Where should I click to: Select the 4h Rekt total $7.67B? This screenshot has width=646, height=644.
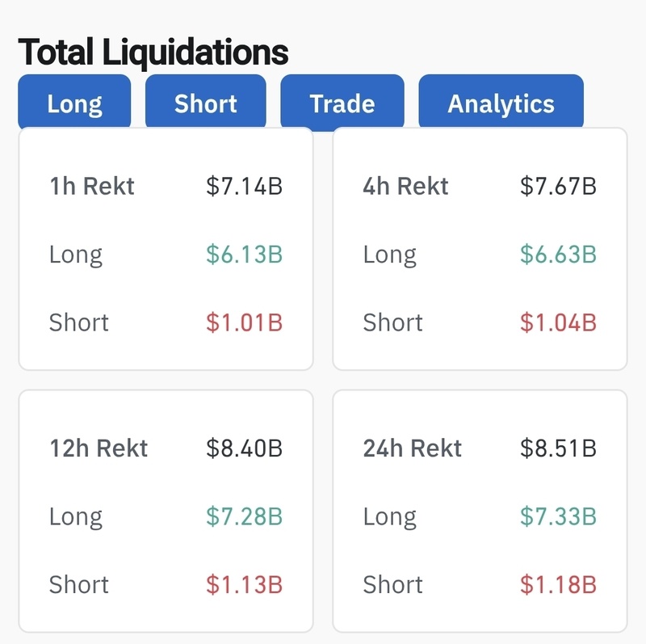tap(558, 187)
